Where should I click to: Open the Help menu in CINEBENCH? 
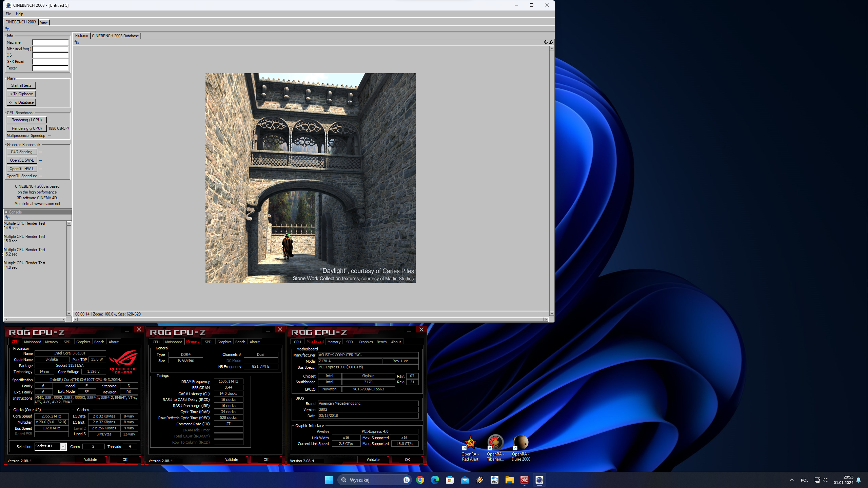20,14
